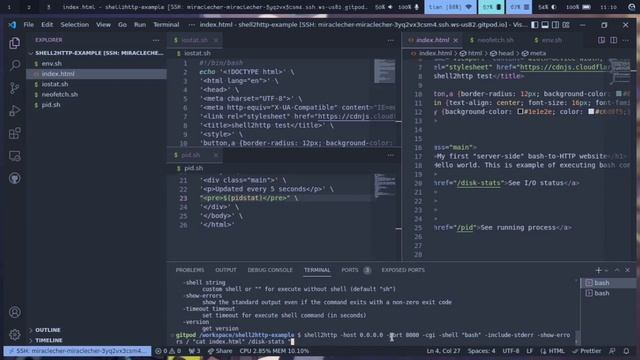Change Spaces: 4 indentation setting

click(482, 351)
